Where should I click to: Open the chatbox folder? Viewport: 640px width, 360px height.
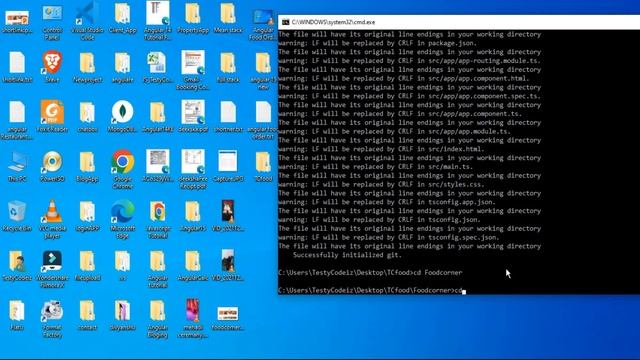pyautogui.click(x=87, y=116)
